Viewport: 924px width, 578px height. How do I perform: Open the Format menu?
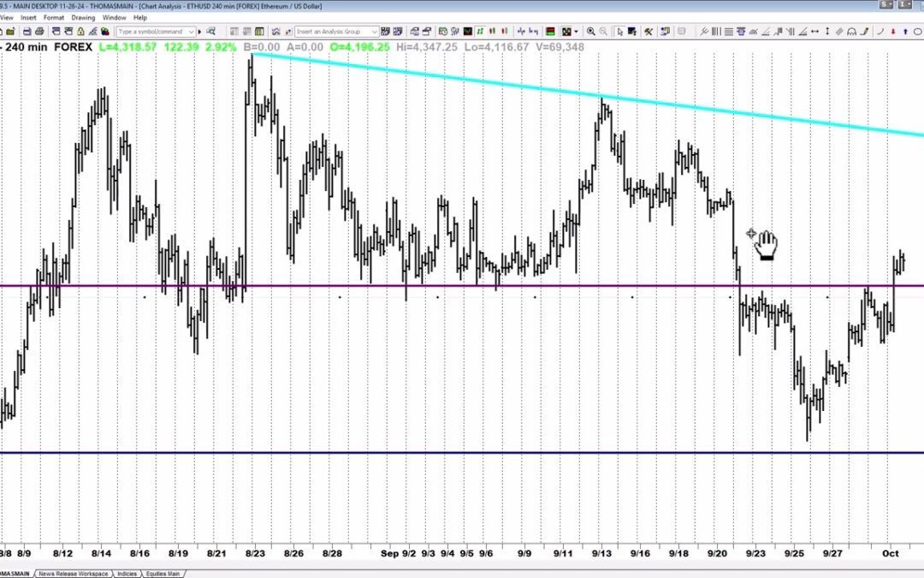(x=54, y=17)
